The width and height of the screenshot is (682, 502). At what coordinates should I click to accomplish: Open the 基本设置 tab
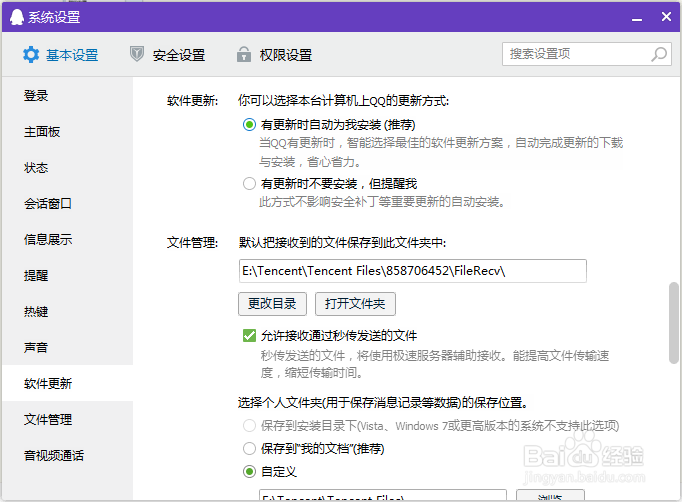pos(61,55)
